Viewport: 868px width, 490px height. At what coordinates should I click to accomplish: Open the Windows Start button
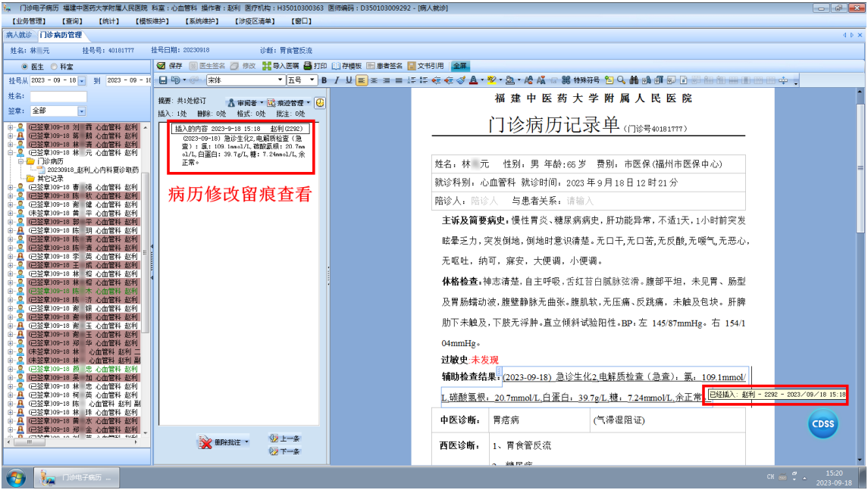tap(16, 477)
